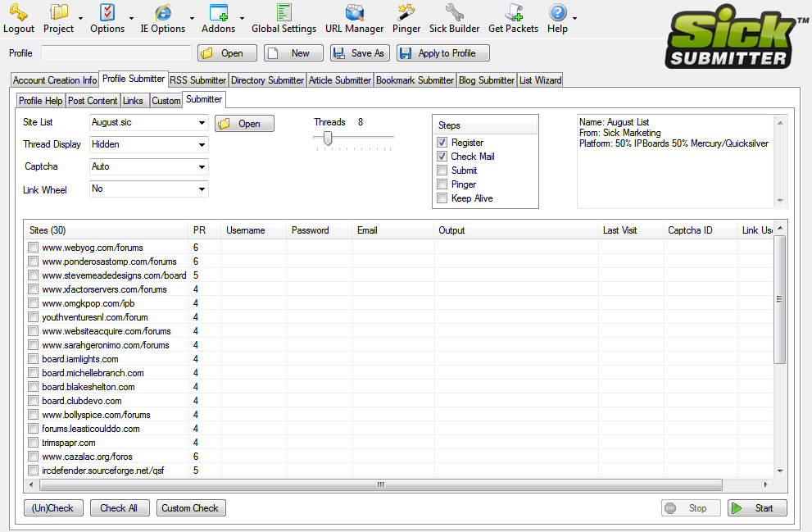This screenshot has height=532, width=812.
Task: Open Global Settings toolbar icon
Action: [x=284, y=12]
